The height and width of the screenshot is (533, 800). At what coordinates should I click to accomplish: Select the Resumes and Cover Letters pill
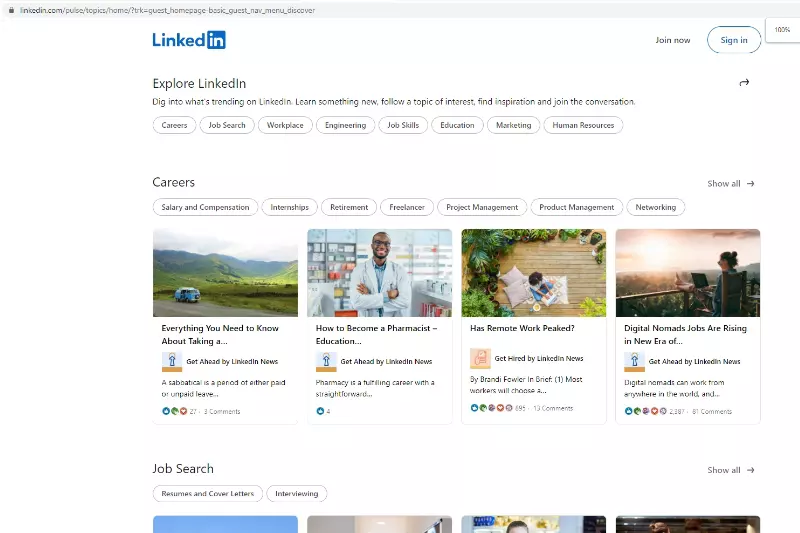(x=208, y=494)
